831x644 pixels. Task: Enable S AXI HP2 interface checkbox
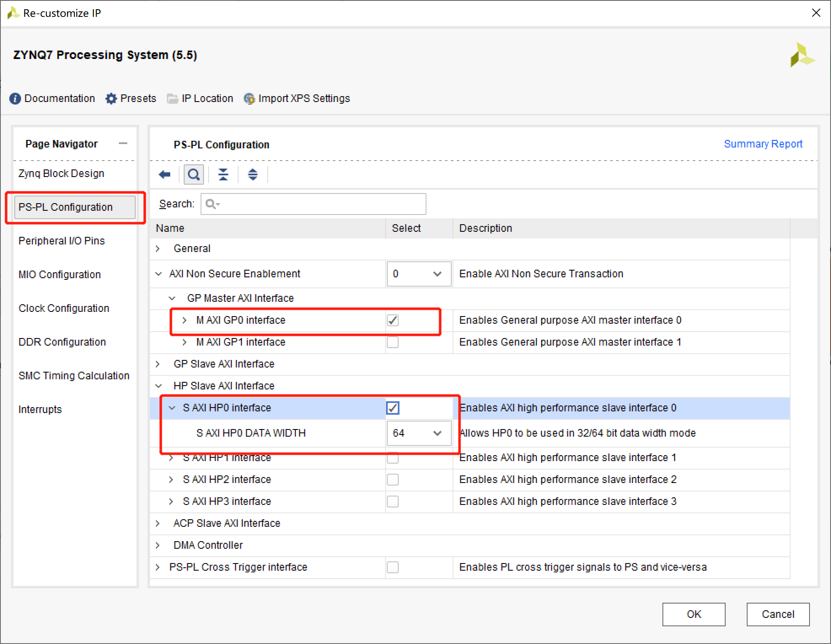(x=393, y=480)
